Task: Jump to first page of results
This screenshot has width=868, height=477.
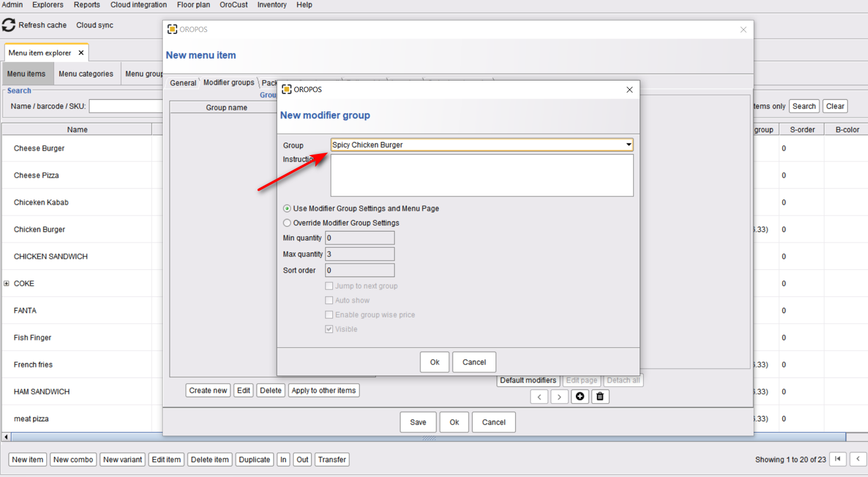Action: [838, 460]
